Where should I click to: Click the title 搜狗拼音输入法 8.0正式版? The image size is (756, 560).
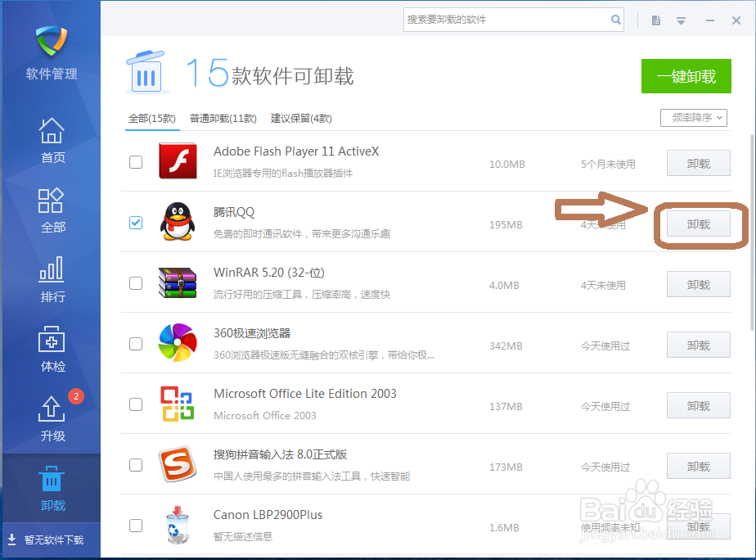pos(280,454)
